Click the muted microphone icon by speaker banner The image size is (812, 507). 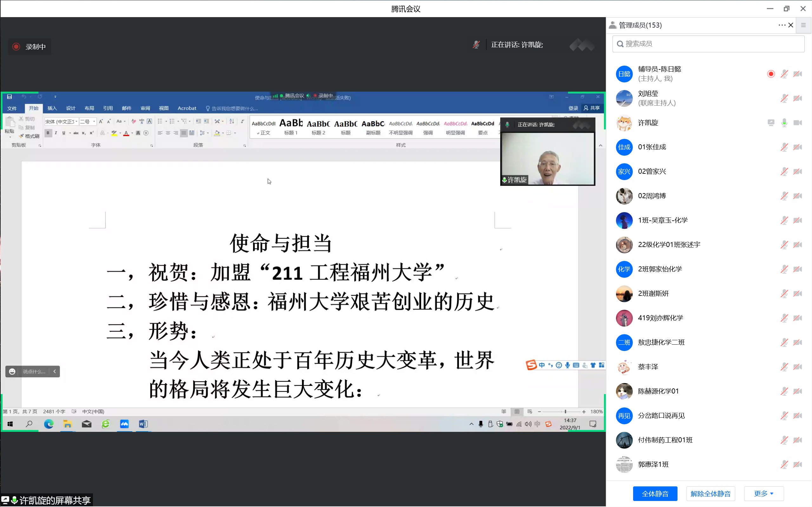(476, 45)
